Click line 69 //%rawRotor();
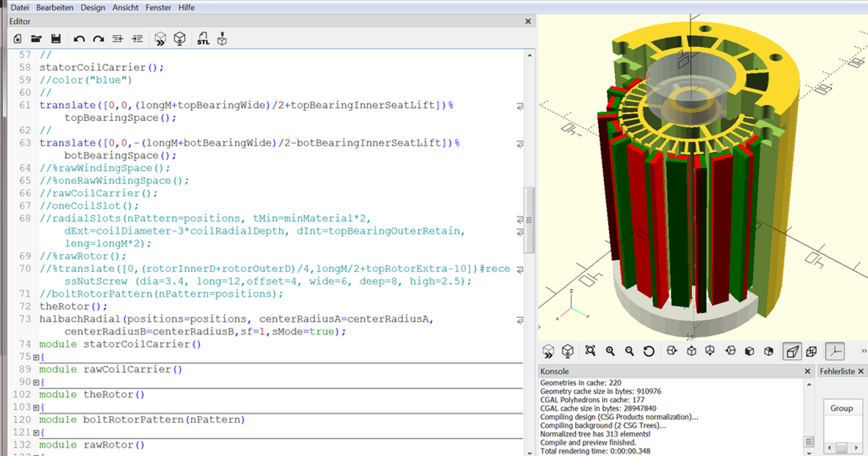This screenshot has width=868, height=456. (83, 256)
